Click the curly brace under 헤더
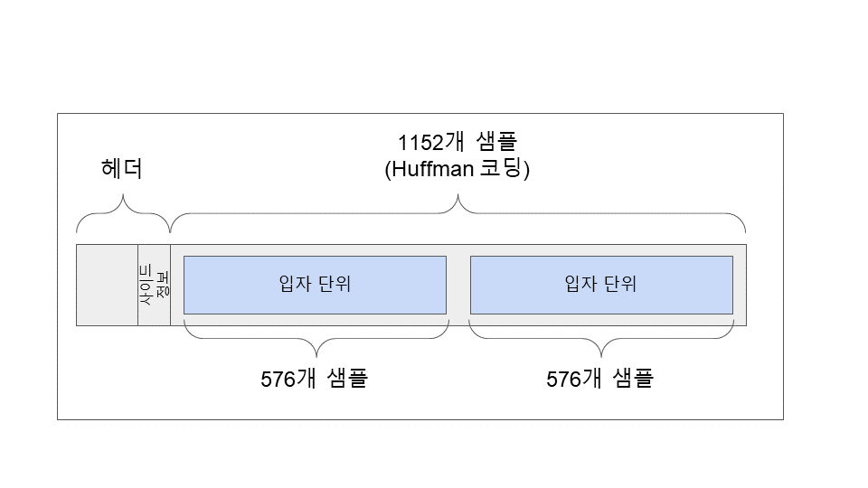This screenshot has width=868, height=488. pyautogui.click(x=123, y=215)
